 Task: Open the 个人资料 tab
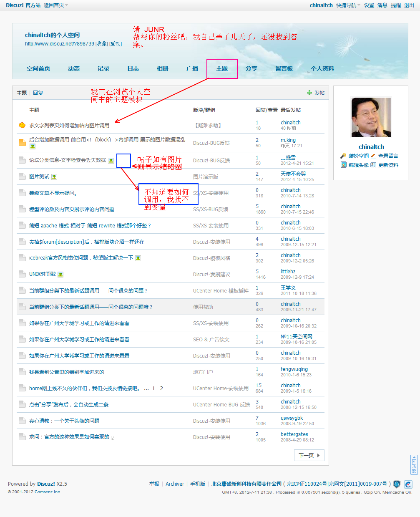pos(322,68)
